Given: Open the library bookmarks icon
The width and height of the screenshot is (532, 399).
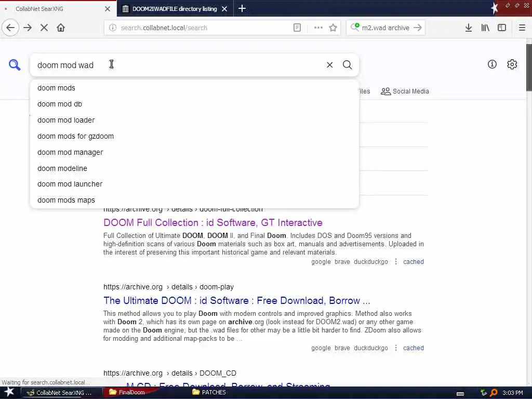Looking at the screenshot, I should click(x=485, y=28).
